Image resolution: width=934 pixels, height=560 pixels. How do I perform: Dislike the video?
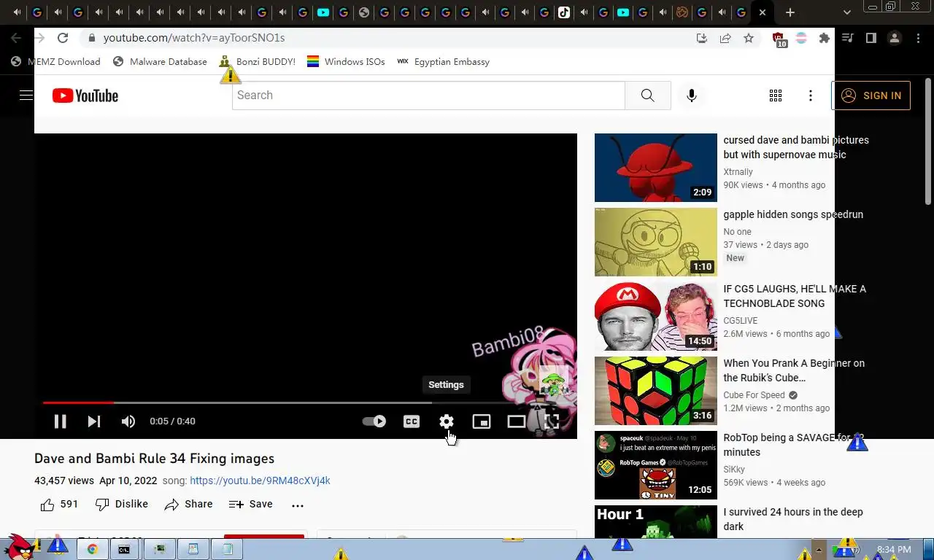tap(122, 505)
